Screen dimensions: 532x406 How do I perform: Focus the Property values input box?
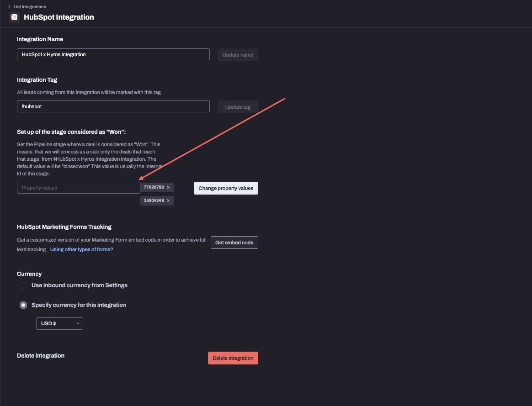pos(78,187)
